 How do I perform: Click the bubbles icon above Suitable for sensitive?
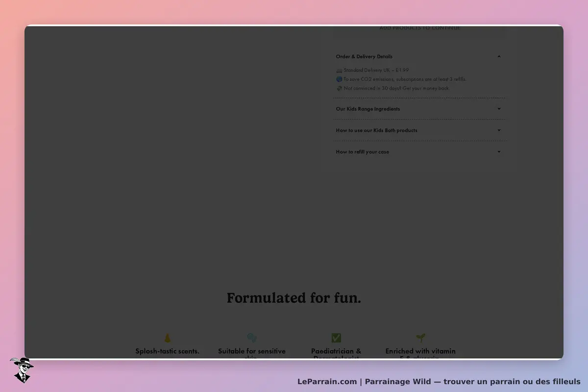(x=252, y=338)
